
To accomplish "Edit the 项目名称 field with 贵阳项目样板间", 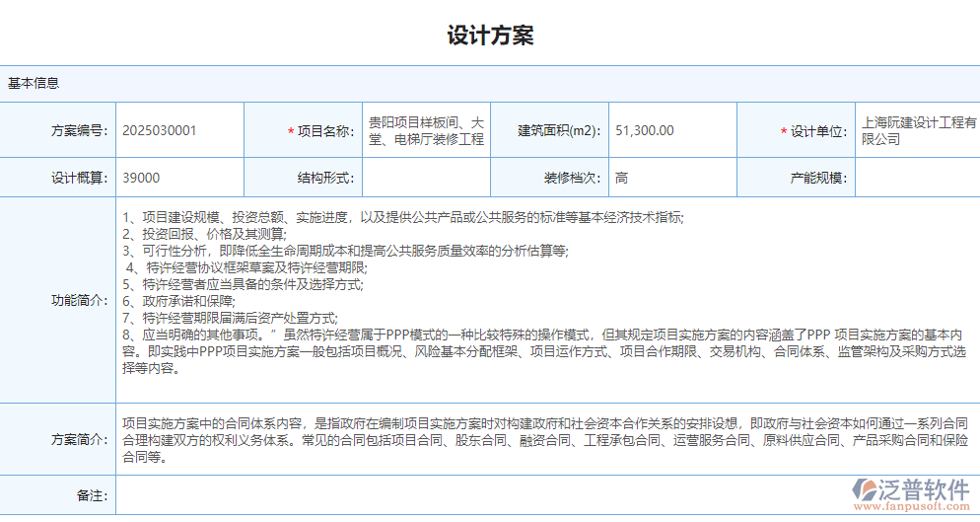I will tap(426, 130).
